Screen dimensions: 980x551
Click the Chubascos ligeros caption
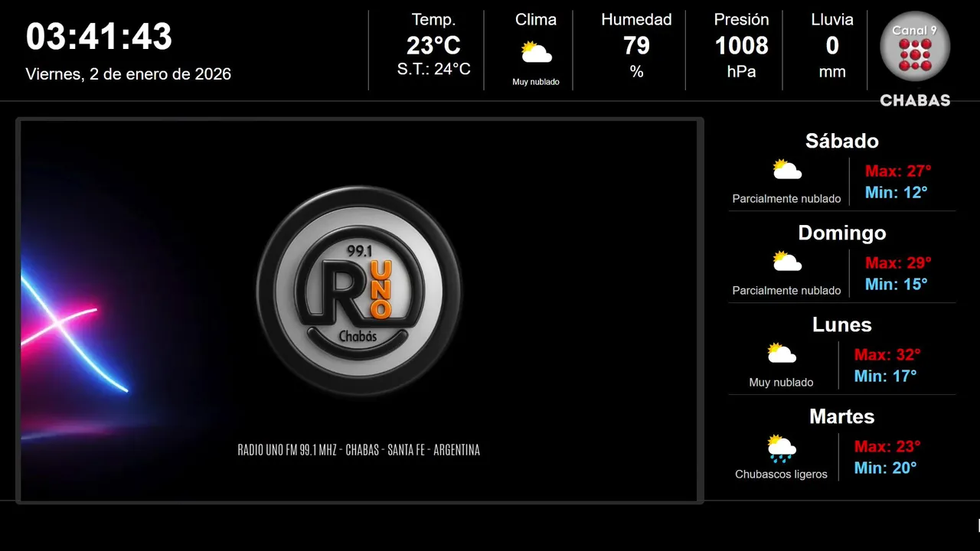[x=781, y=474]
